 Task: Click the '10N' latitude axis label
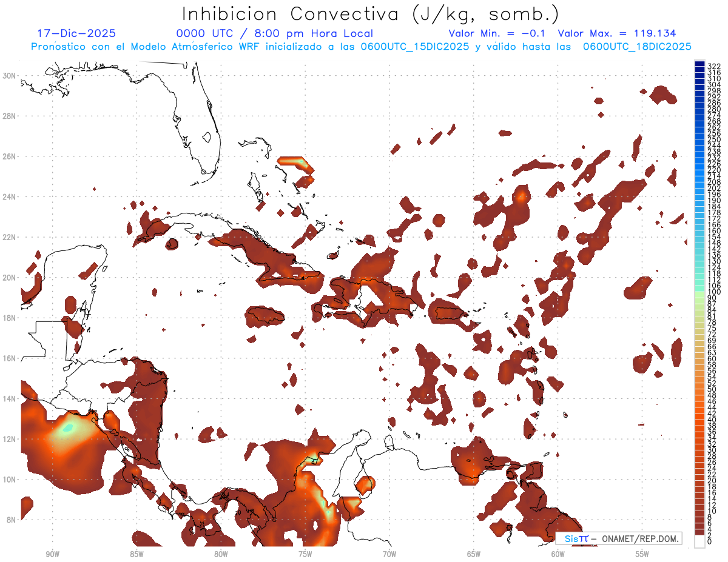coord(8,480)
